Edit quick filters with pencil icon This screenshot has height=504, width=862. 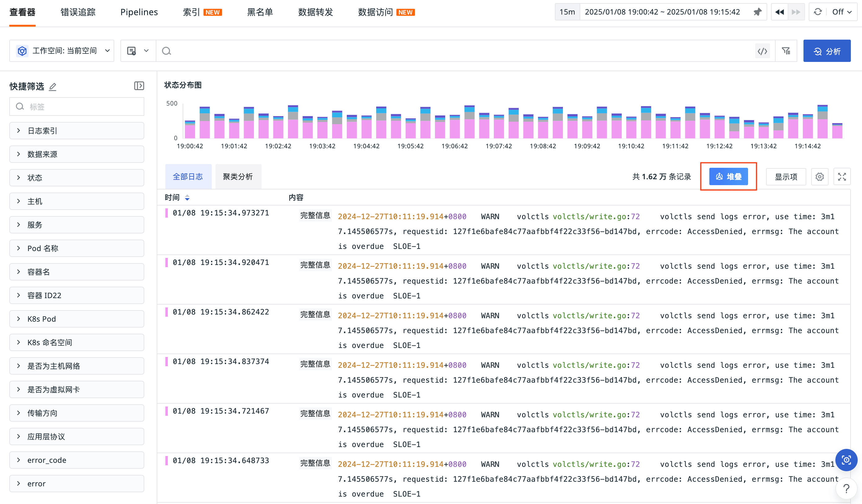point(53,87)
